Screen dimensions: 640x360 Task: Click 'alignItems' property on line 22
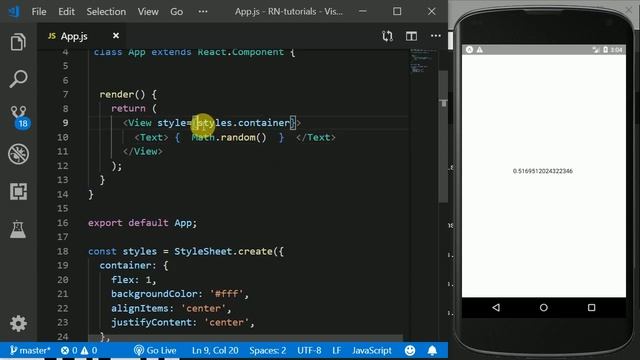coord(140,308)
